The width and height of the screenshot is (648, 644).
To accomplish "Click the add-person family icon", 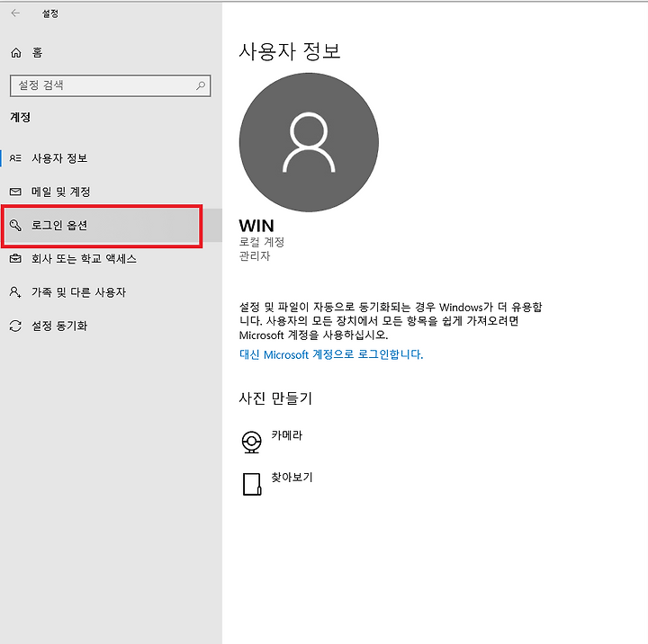I will coord(15,292).
